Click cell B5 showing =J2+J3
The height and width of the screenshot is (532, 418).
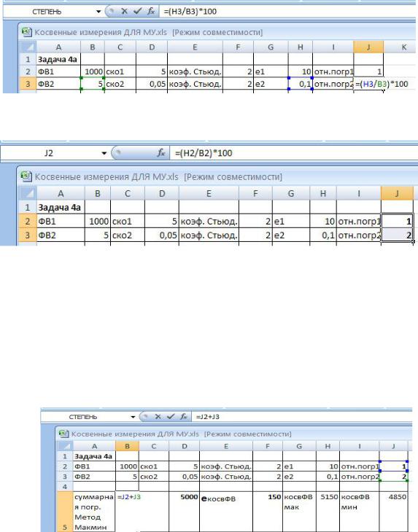click(127, 512)
